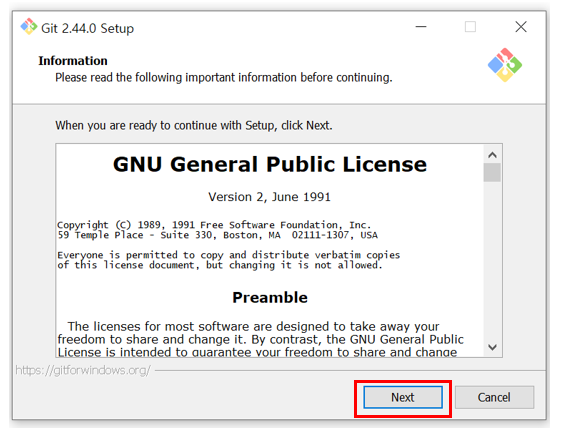The height and width of the screenshot is (433, 564).
Task: Click the Information heading
Action: pos(73,61)
